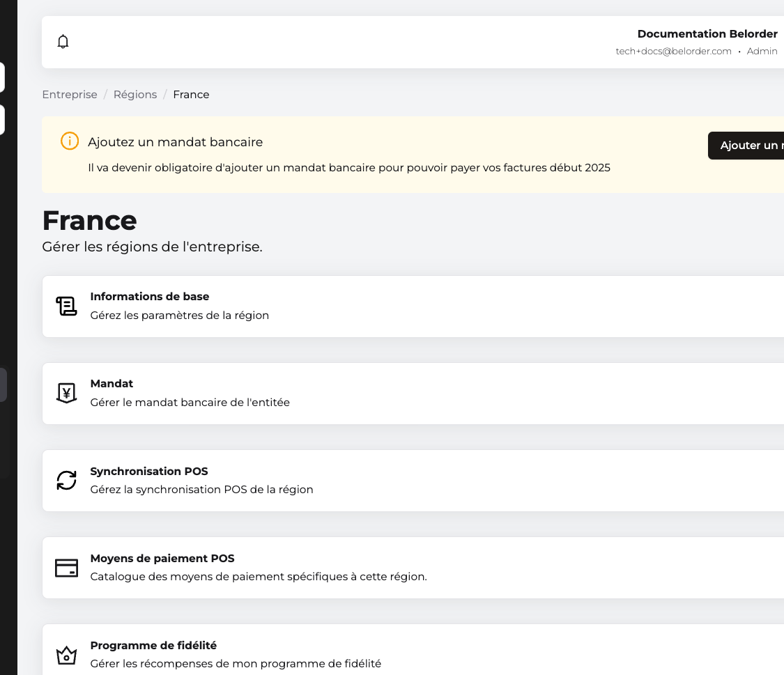Screen dimensions: 784x675
Task: Click the sync arrows icon for Synchronisation POS
Action: click(66, 480)
